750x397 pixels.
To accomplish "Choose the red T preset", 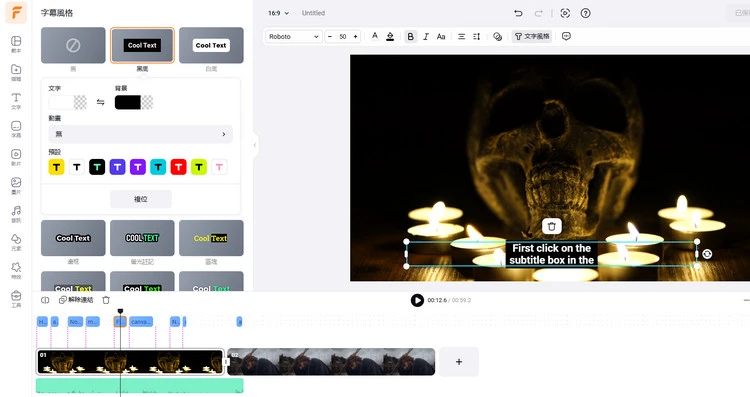I will click(178, 167).
